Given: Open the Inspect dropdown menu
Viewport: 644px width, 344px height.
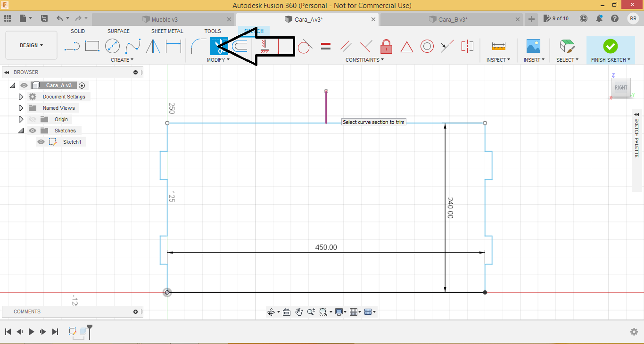Looking at the screenshot, I should click(x=498, y=60).
